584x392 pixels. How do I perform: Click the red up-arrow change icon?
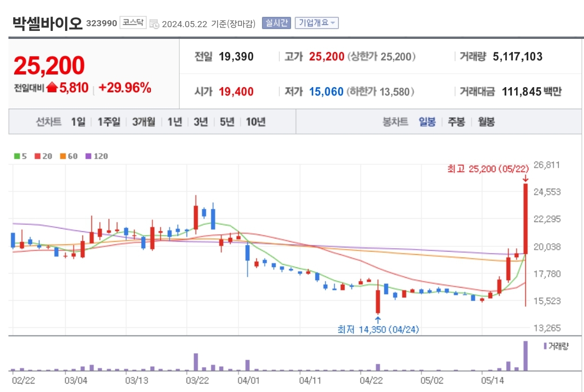coord(52,88)
